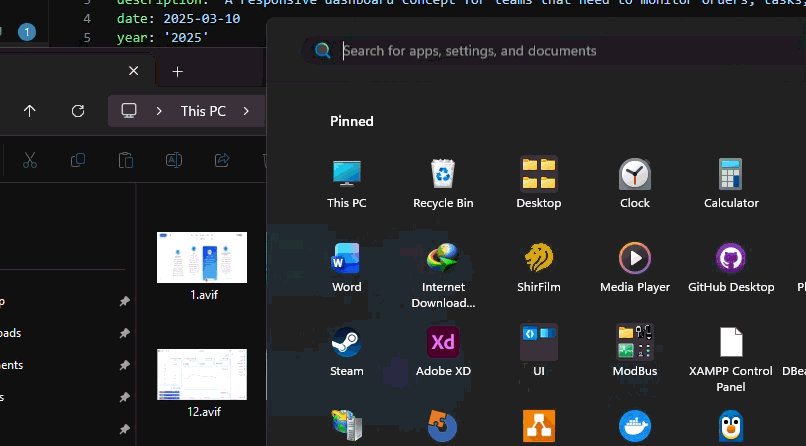Add a new File Explorer tab
Image resolution: width=806 pixels, height=446 pixels.
pos(177,71)
